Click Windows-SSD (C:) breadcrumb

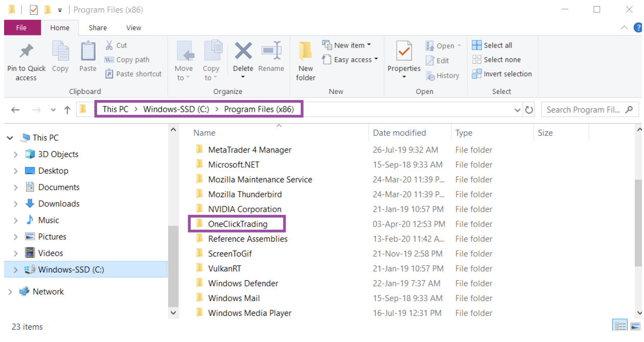click(x=177, y=109)
